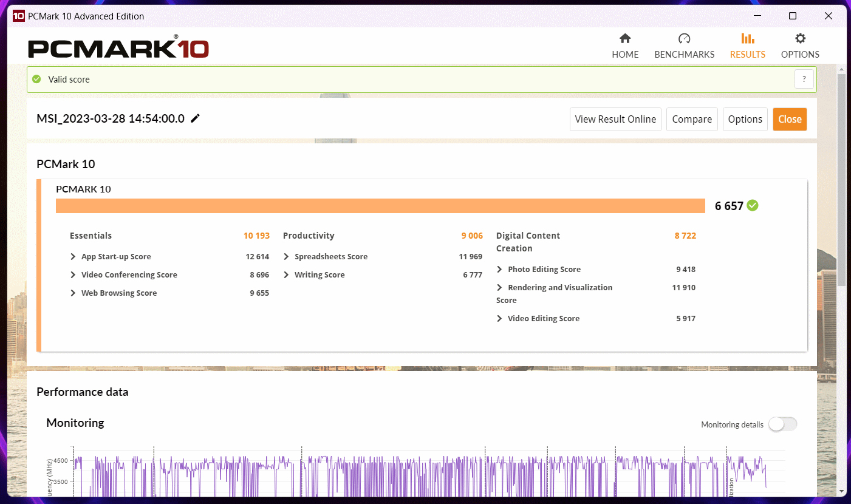Expand the Video Conferencing Score row
The height and width of the screenshot is (504, 851).
(73, 275)
